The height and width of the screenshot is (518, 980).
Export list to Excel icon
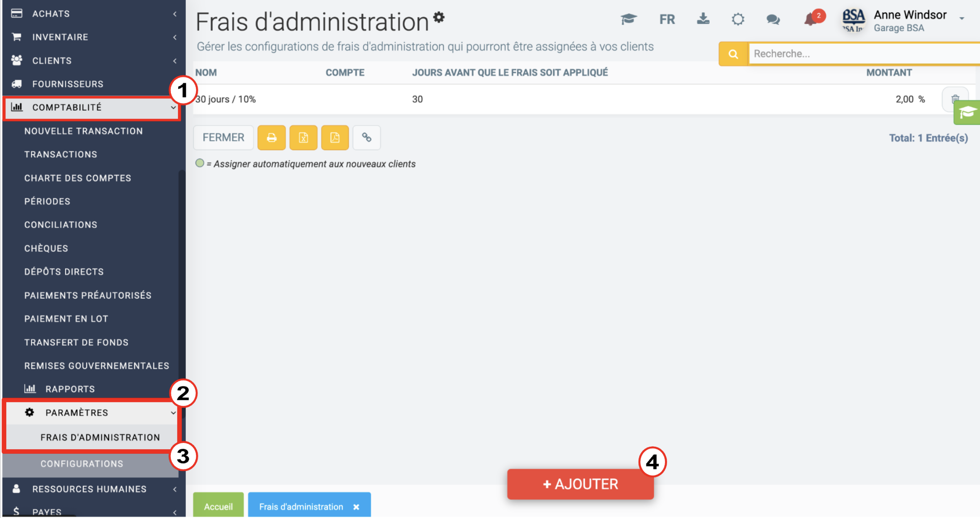click(x=303, y=138)
